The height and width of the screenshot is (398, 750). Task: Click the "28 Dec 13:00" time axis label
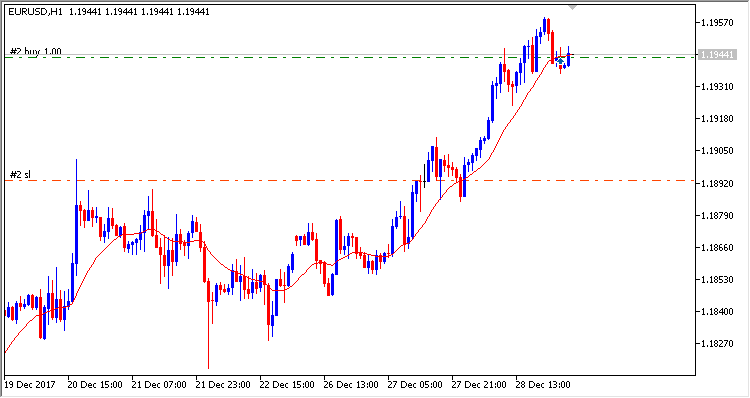tap(543, 385)
